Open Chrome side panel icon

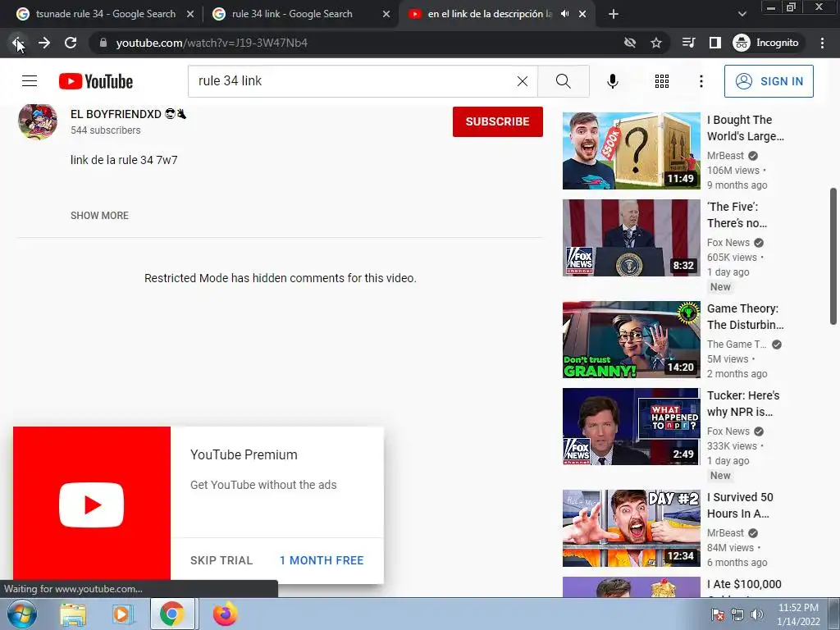point(715,43)
